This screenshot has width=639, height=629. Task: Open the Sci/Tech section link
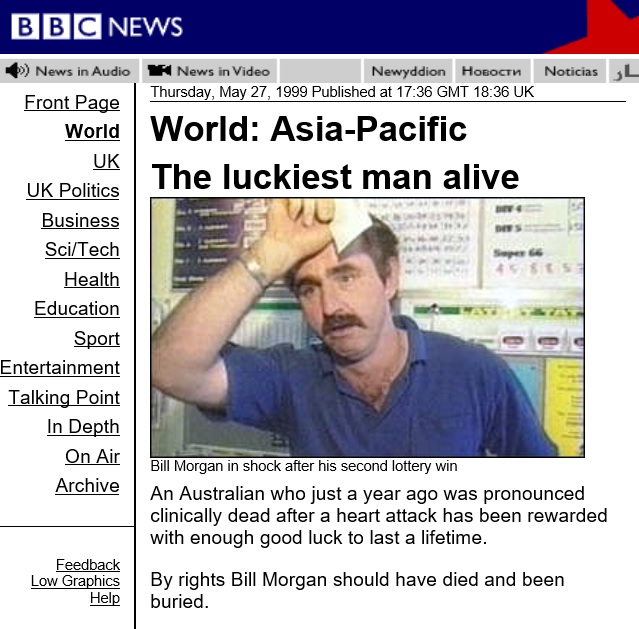pos(82,249)
